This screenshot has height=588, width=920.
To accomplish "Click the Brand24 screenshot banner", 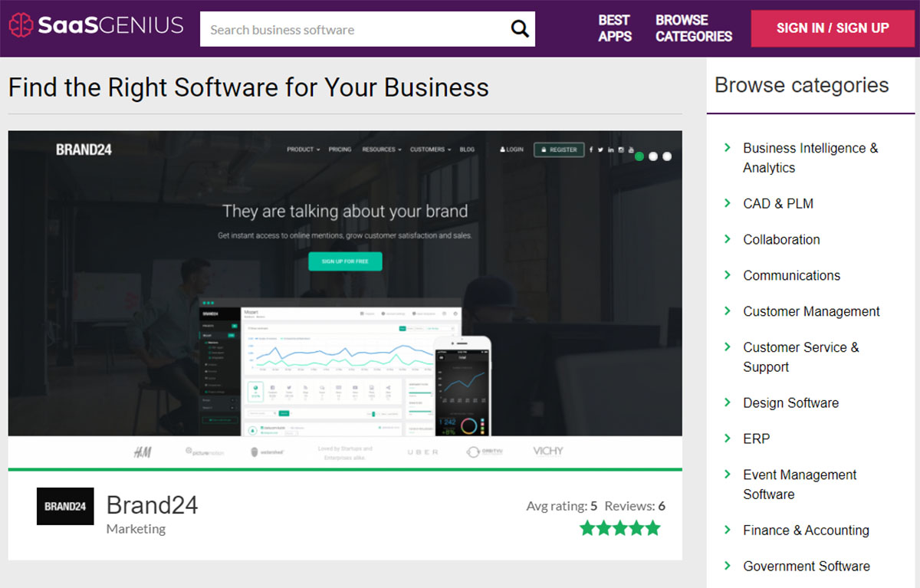I will tap(345, 299).
